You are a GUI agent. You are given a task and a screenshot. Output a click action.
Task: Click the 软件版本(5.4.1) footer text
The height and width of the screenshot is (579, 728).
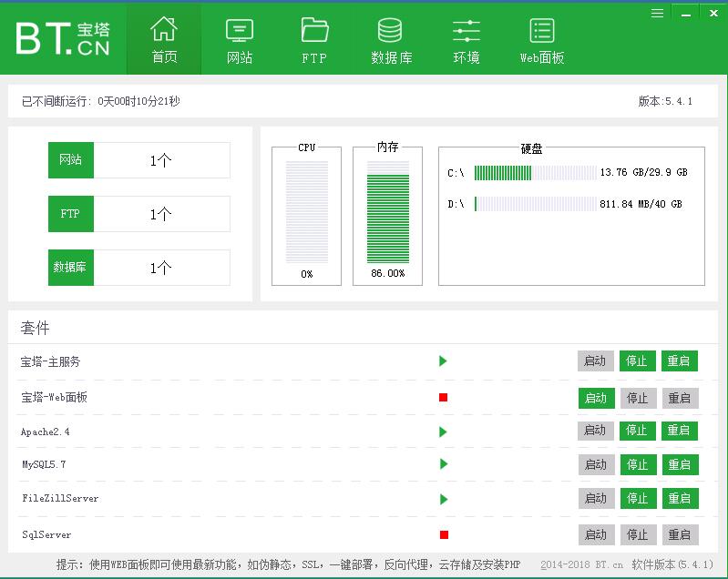(x=672, y=564)
